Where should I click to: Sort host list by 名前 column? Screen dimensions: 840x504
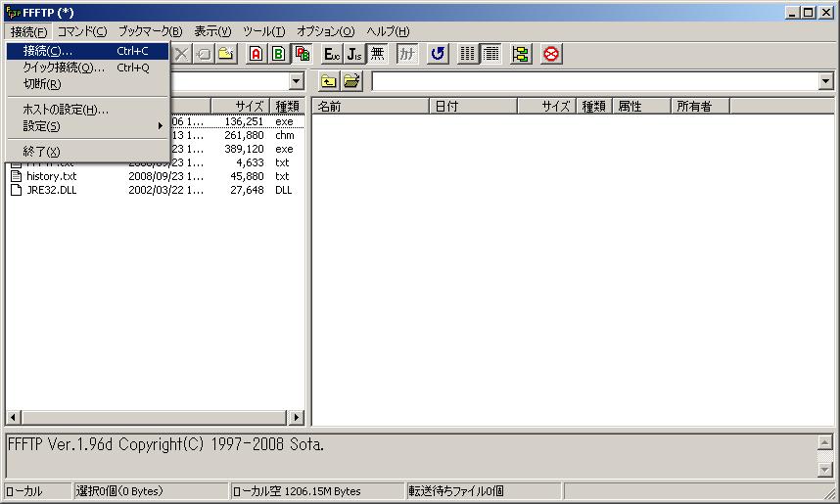click(371, 106)
